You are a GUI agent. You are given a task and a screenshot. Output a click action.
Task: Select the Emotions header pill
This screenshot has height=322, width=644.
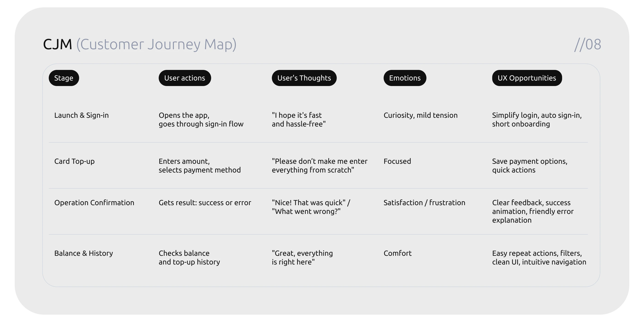coord(405,78)
